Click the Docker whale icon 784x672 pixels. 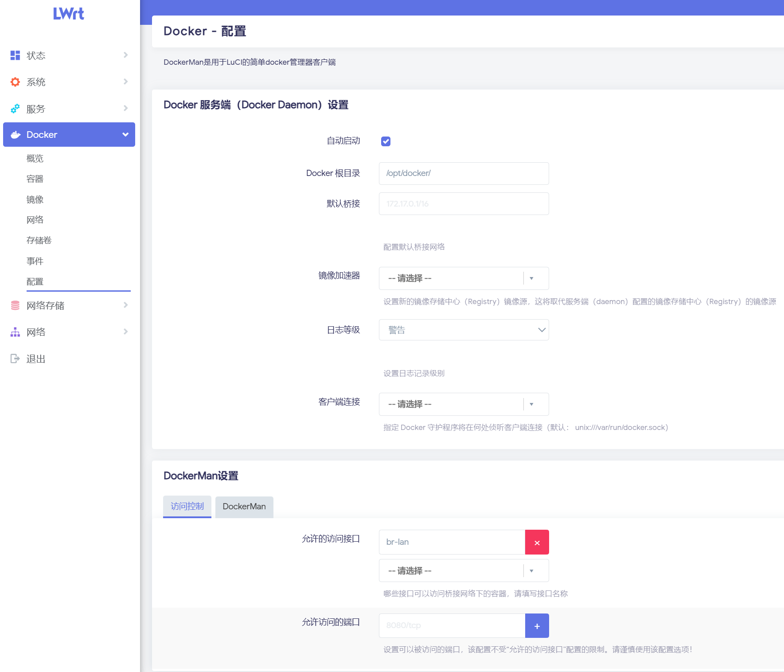tap(16, 135)
